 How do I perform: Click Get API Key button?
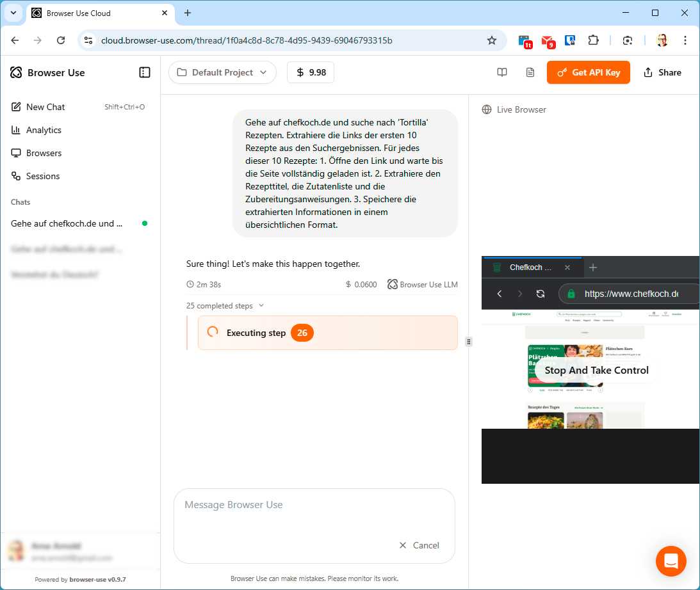pyautogui.click(x=589, y=72)
